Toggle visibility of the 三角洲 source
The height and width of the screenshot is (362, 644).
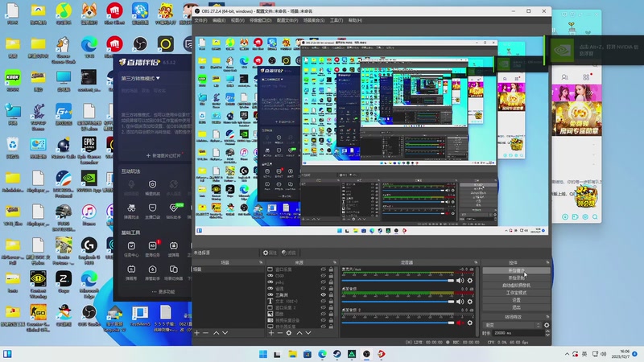324,294
